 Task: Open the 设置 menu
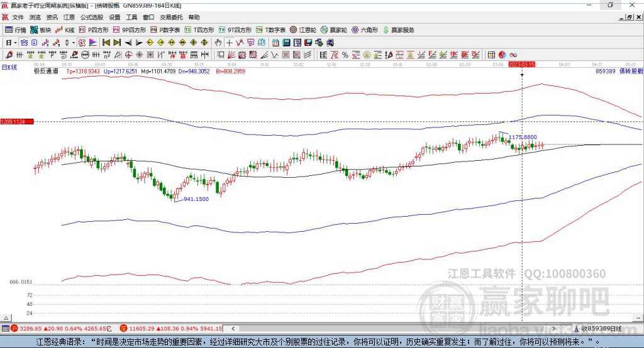[x=114, y=17]
